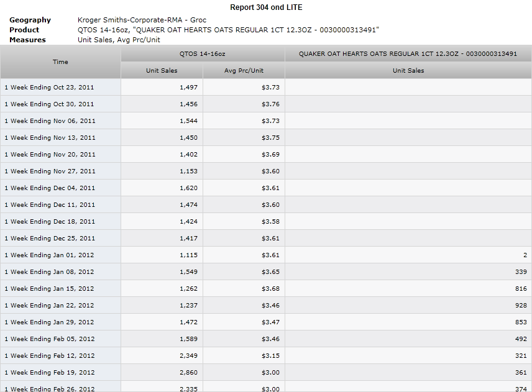This screenshot has width=532, height=392.
Task: Select the Unit Sales header under QUAKER OAT HEARTS
Action: pos(408,71)
